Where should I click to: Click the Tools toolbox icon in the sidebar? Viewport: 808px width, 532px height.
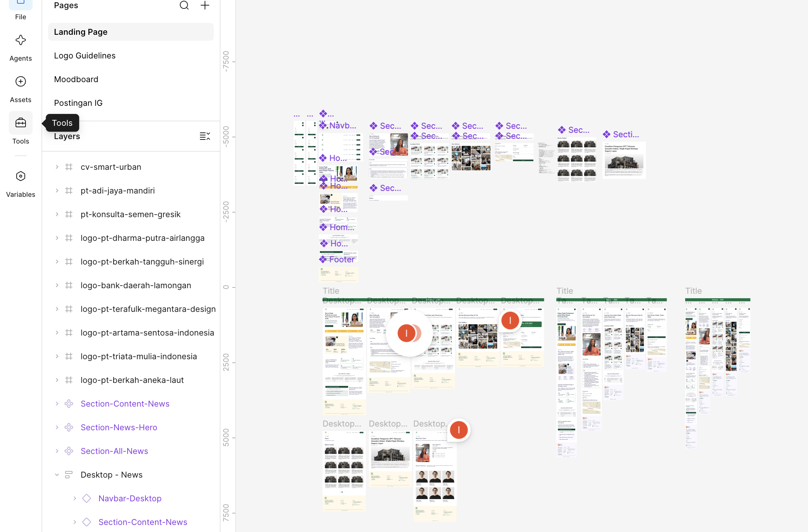[21, 123]
